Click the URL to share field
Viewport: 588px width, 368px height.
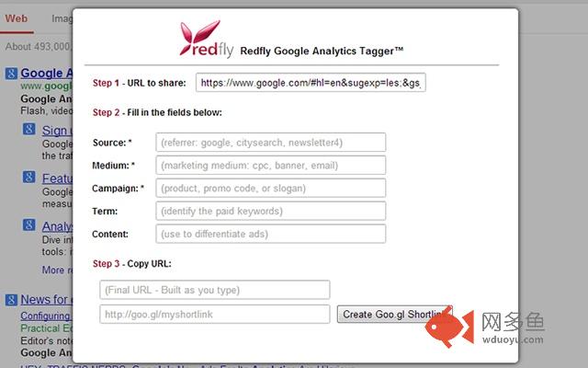(311, 83)
